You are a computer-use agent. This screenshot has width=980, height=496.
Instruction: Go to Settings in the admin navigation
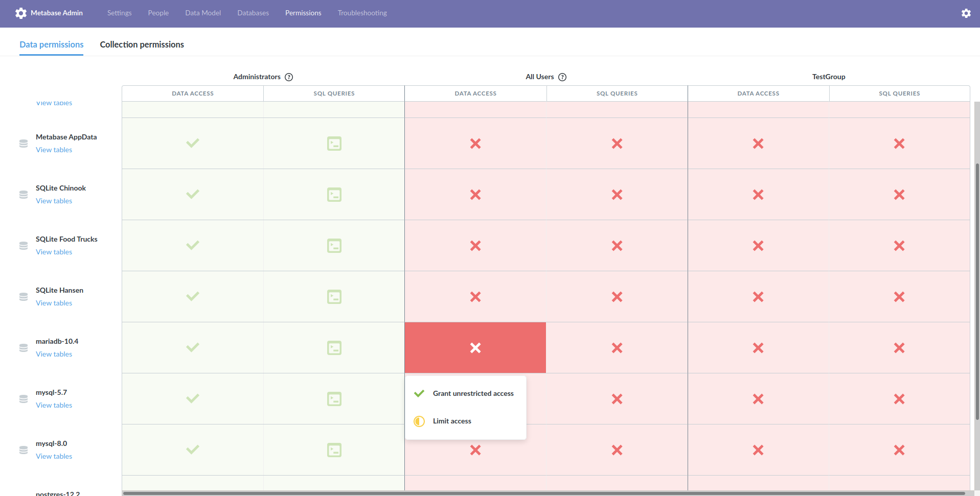[120, 13]
